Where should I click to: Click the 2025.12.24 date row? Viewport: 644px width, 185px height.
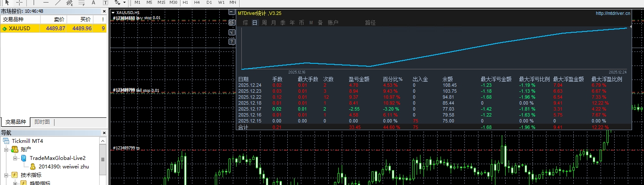(x=433, y=85)
